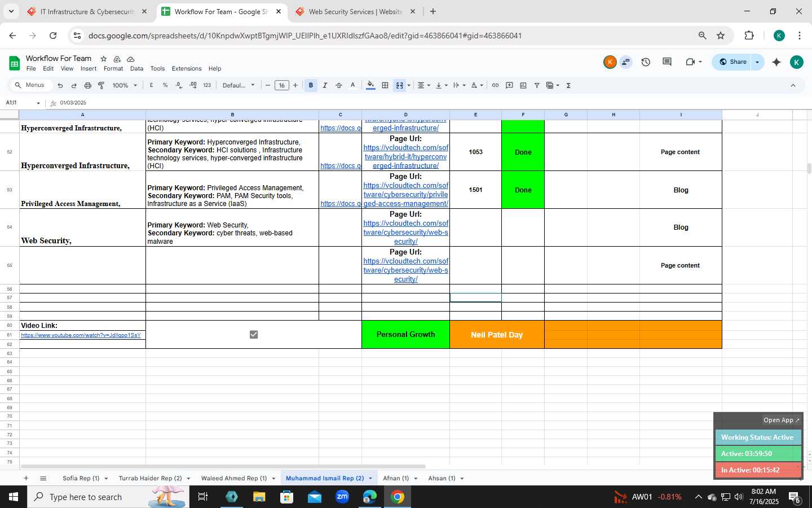Toggle merge cells button
Image resolution: width=812 pixels, height=508 pixels.
399,85
